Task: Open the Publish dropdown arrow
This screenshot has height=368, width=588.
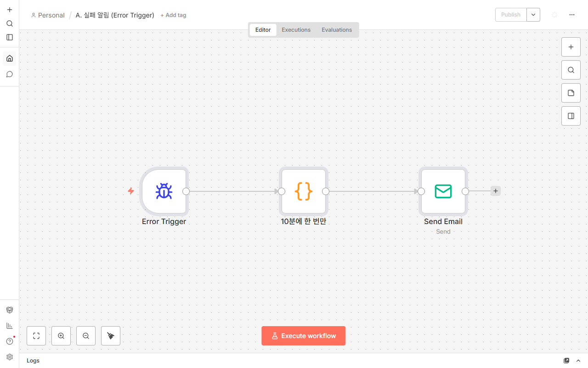Action: [533, 15]
